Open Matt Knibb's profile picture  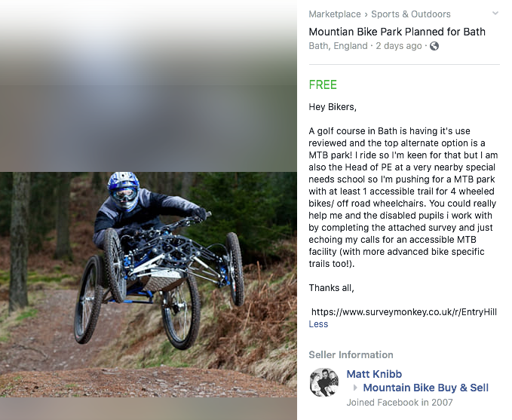324,382
